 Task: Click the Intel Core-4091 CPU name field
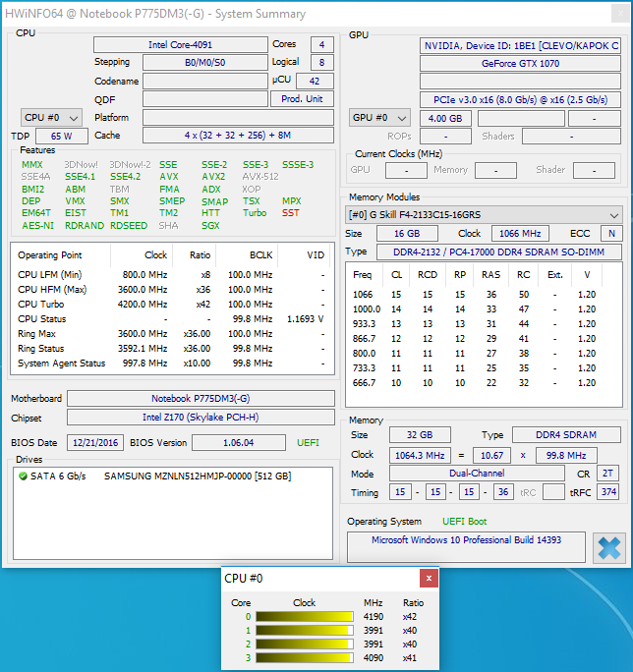pos(181,44)
